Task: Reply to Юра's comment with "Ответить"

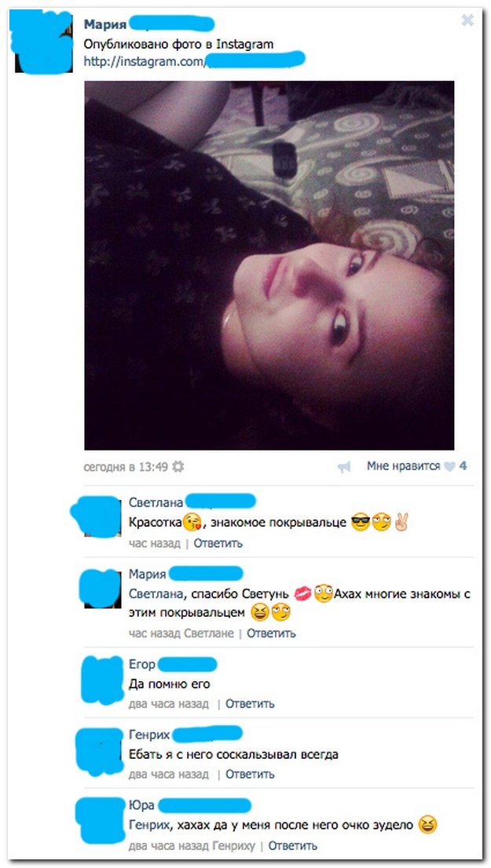Action: 292,845
